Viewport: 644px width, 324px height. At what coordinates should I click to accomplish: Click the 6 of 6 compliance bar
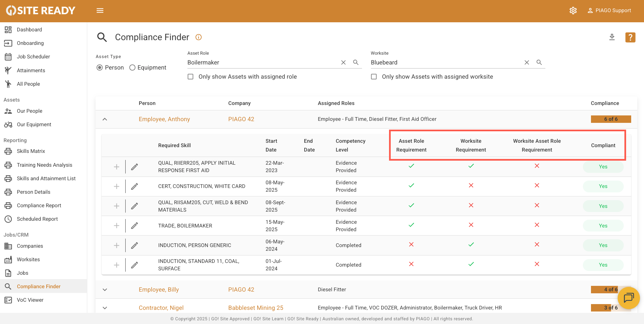[611, 119]
